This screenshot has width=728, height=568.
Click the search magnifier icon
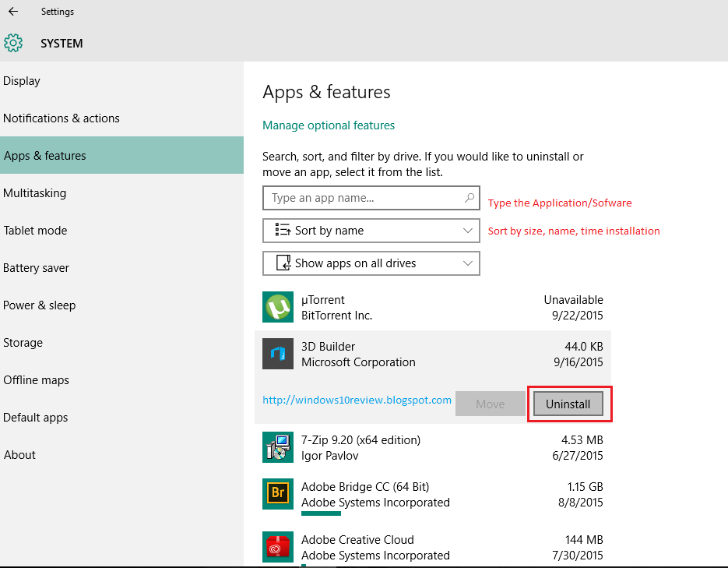(x=469, y=198)
